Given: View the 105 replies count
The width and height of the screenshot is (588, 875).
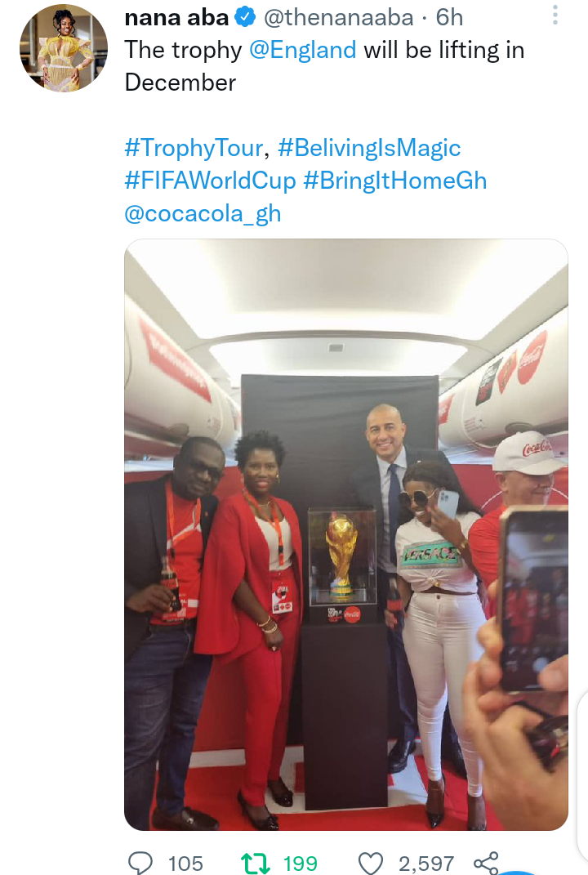Looking at the screenshot, I should click(x=185, y=864).
